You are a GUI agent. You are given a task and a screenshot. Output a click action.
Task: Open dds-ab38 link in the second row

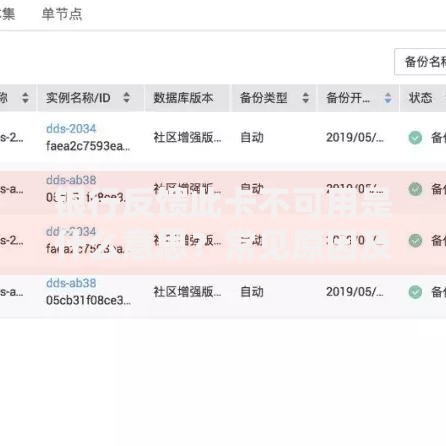[x=71, y=180]
